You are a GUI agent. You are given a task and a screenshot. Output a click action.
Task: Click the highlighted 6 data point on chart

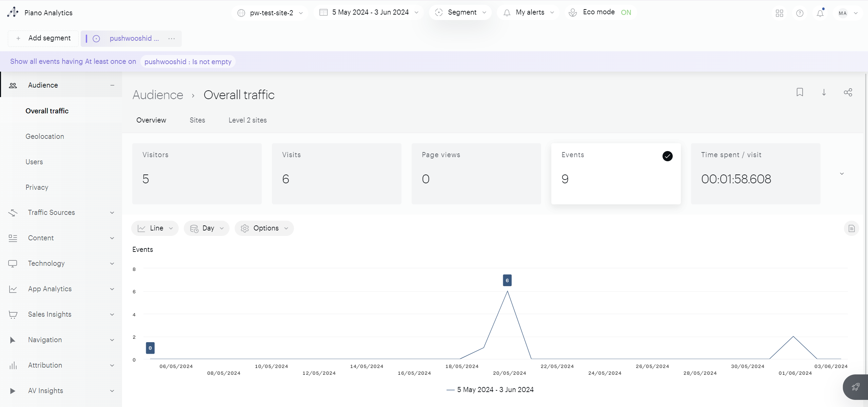click(x=507, y=280)
